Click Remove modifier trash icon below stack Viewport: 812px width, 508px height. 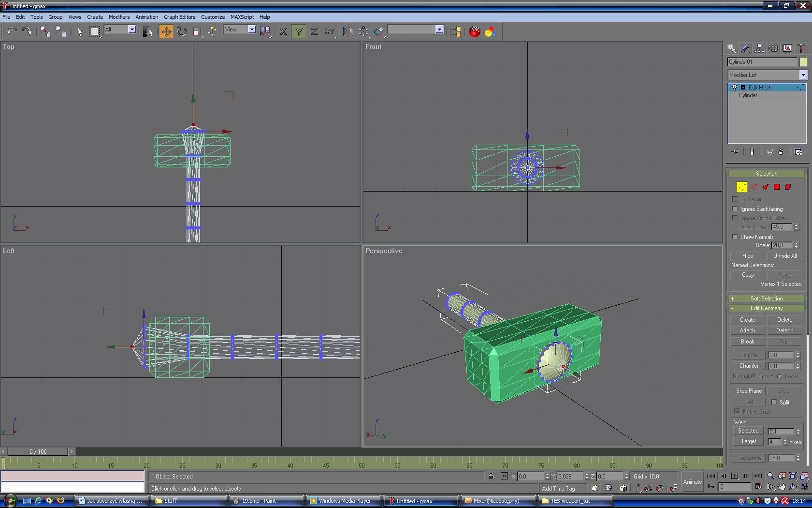[781, 152]
